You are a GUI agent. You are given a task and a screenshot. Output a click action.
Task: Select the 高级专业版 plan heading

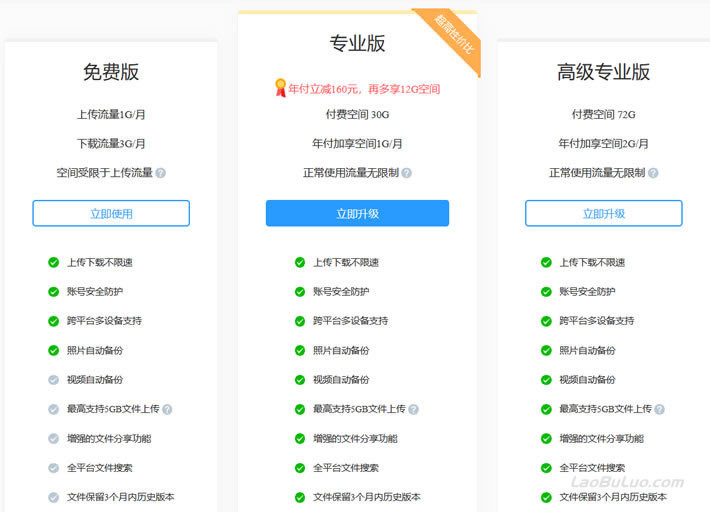[604, 72]
